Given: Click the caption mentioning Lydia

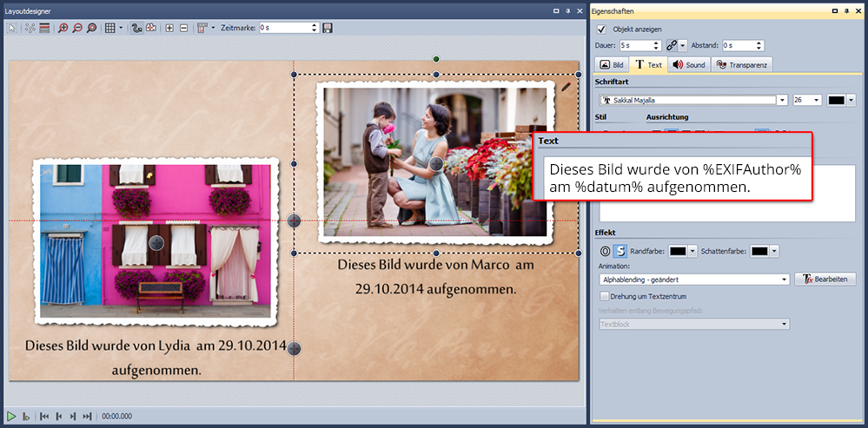Looking at the screenshot, I should 156,358.
